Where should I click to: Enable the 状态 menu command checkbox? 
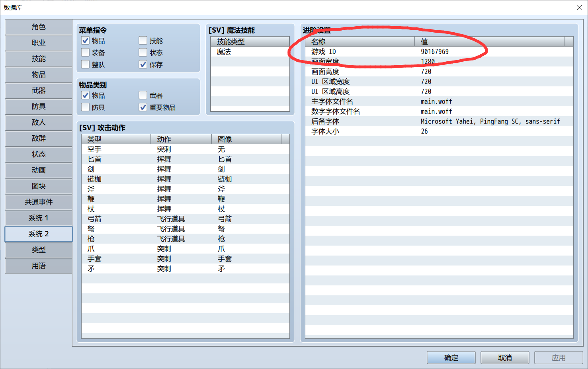[x=143, y=53]
